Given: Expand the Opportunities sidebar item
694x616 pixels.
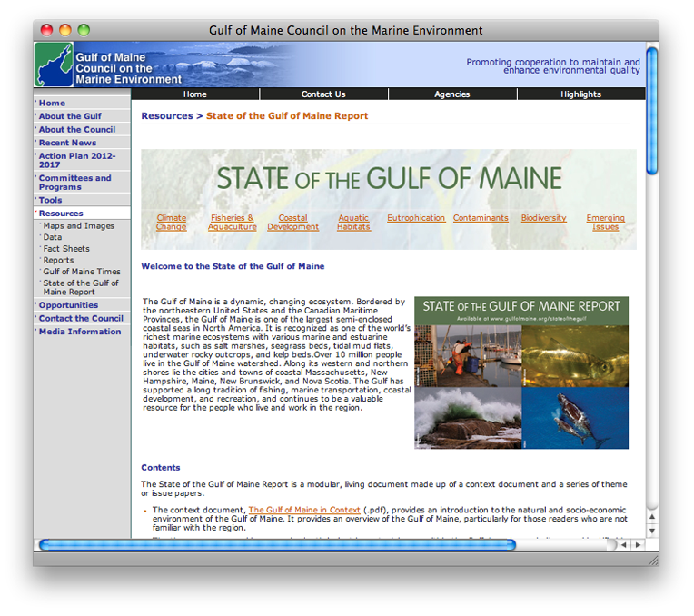Looking at the screenshot, I should (x=68, y=305).
